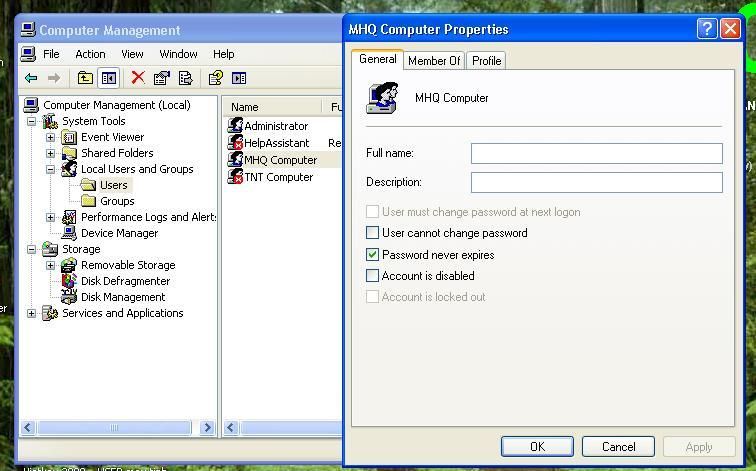Toggle the Show/Hide Console Tree icon

(109, 78)
